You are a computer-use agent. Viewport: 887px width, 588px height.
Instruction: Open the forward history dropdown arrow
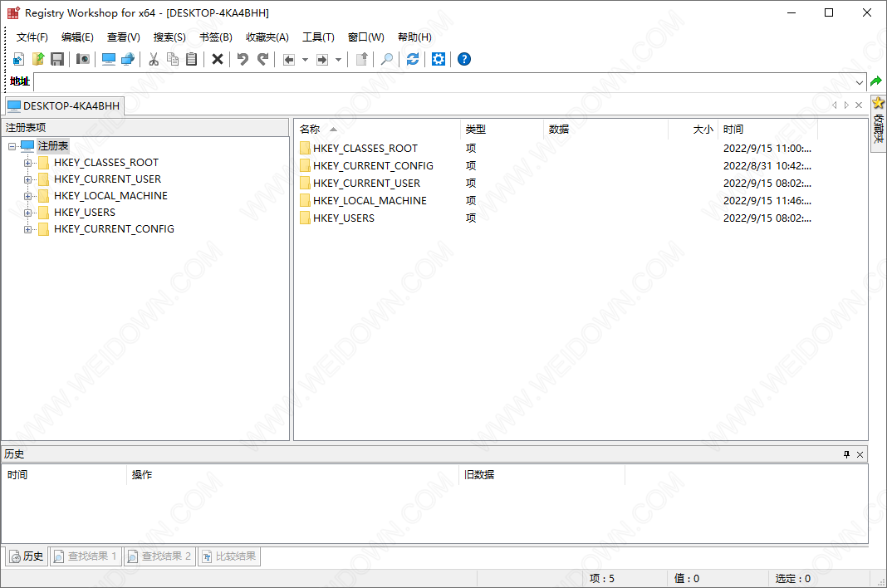pyautogui.click(x=338, y=60)
